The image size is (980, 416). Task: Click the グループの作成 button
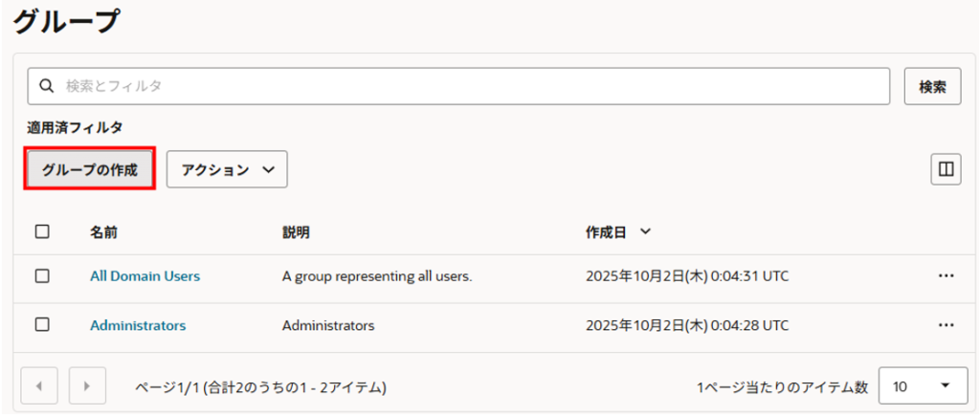coord(89,169)
